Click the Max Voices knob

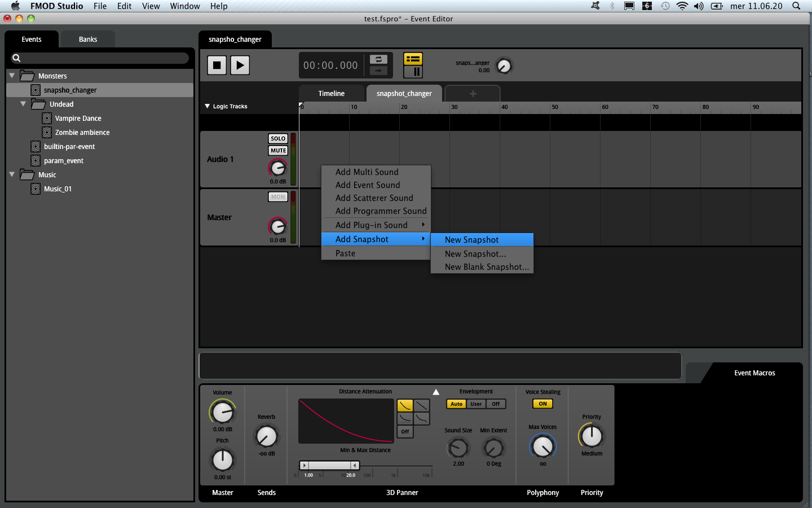point(542,446)
